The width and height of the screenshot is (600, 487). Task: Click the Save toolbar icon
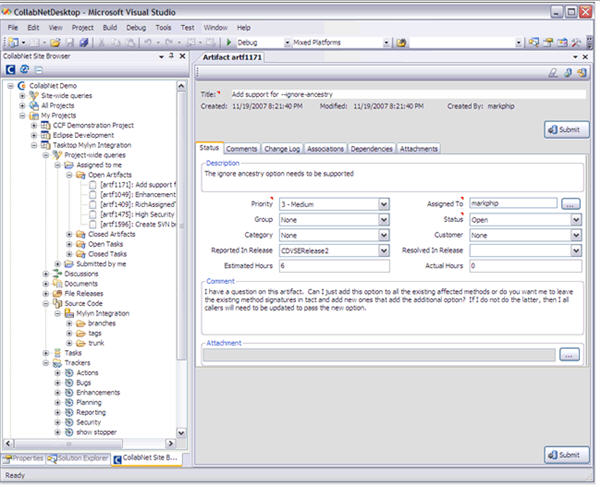pos(70,42)
